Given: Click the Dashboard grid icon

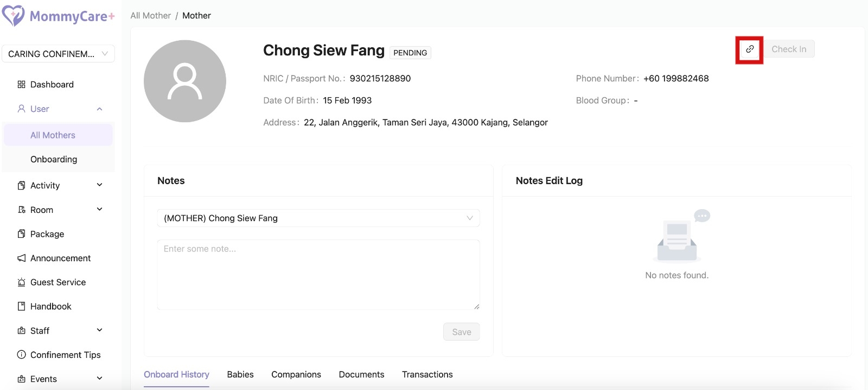Looking at the screenshot, I should (22, 85).
